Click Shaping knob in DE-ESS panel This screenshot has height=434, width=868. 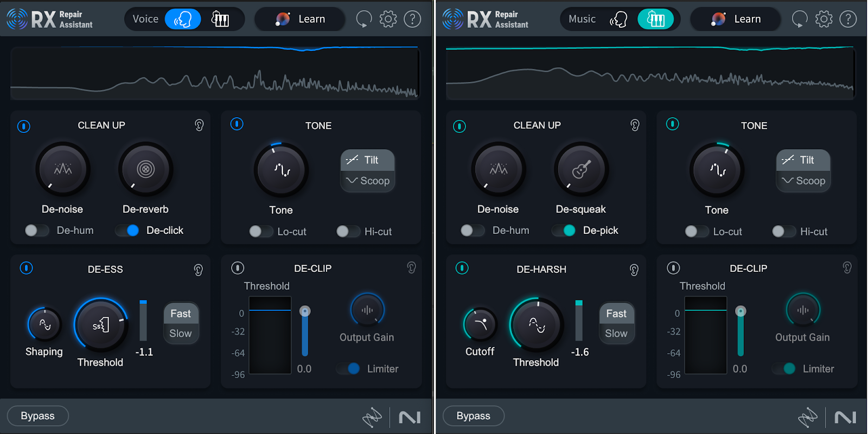point(44,324)
